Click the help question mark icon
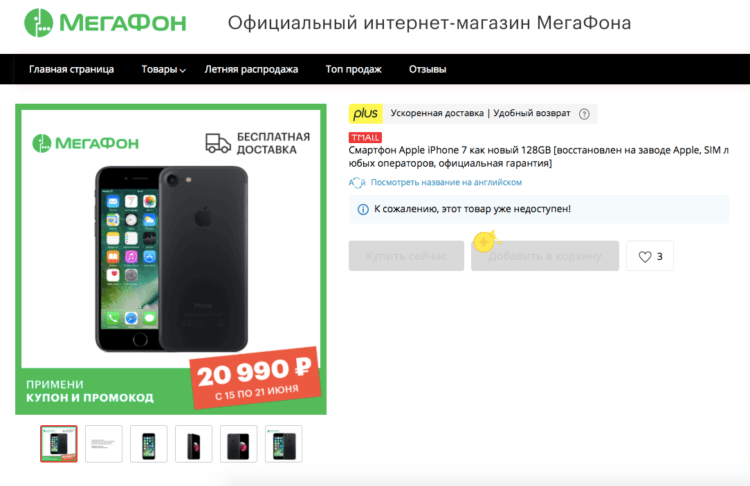The width and height of the screenshot is (750, 486). point(584,114)
